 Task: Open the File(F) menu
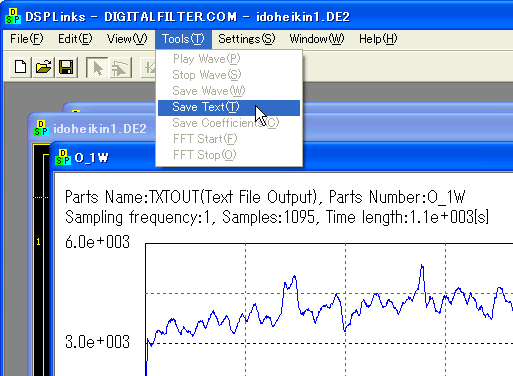26,39
